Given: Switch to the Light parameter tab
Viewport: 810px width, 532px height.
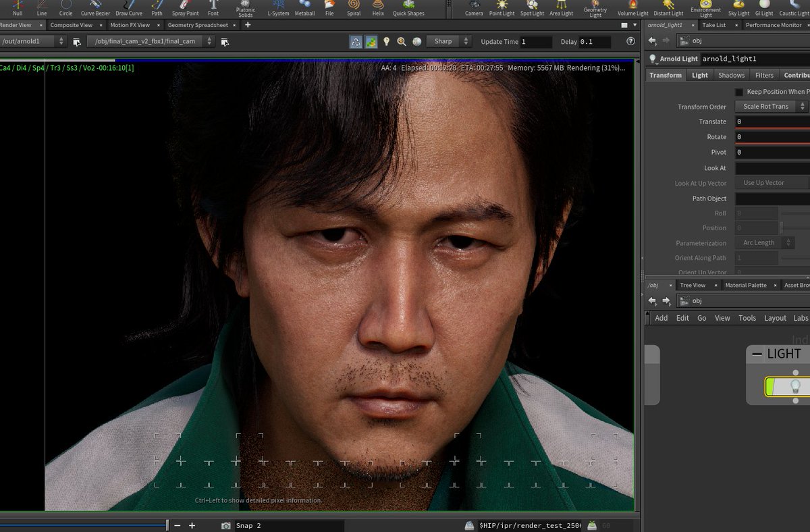Looking at the screenshot, I should click(699, 75).
